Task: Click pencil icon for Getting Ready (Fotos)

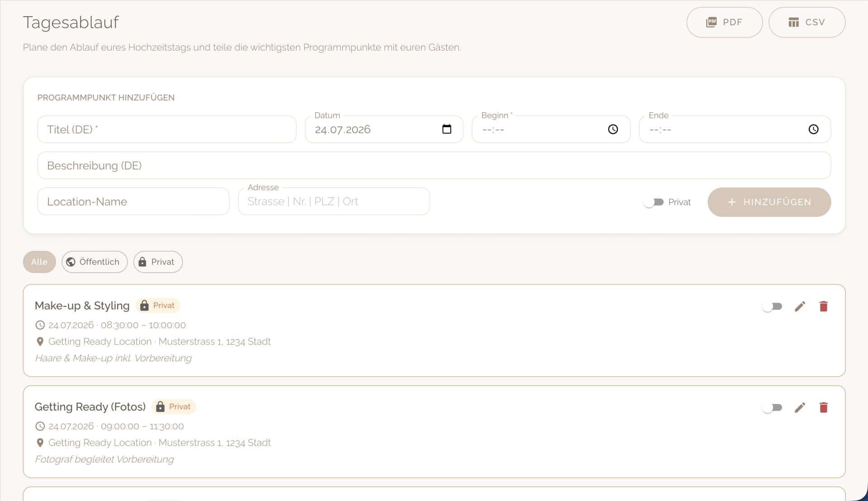Action: 800,408
